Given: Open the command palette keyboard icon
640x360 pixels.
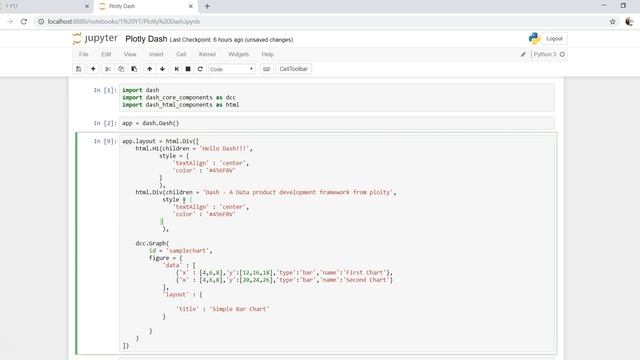Looking at the screenshot, I should point(267,69).
